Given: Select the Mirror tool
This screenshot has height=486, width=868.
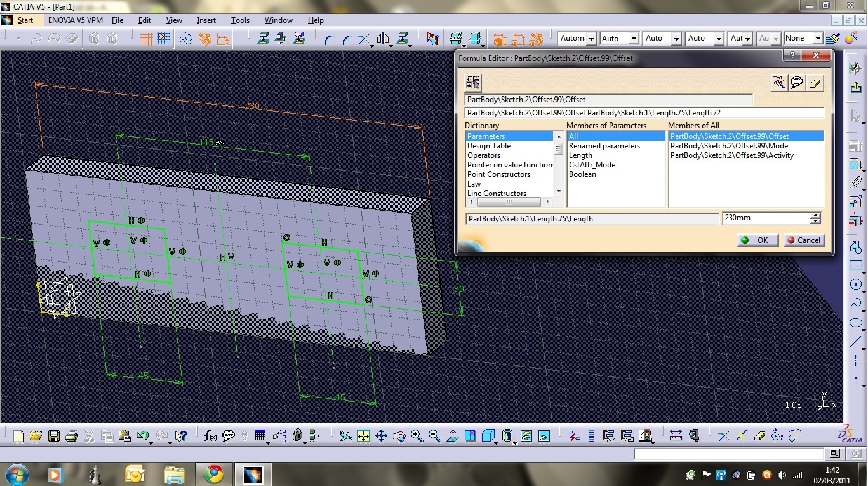Looking at the screenshot, I should click(383, 39).
